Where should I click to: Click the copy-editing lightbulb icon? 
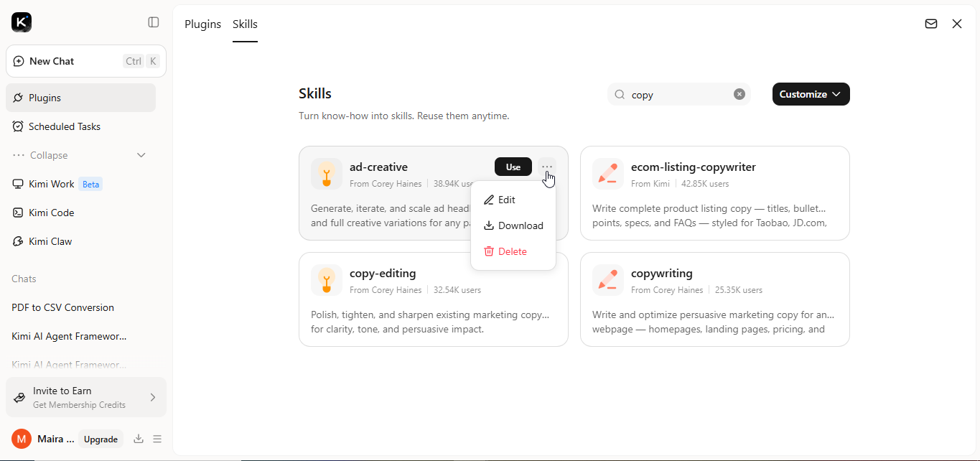click(x=327, y=280)
